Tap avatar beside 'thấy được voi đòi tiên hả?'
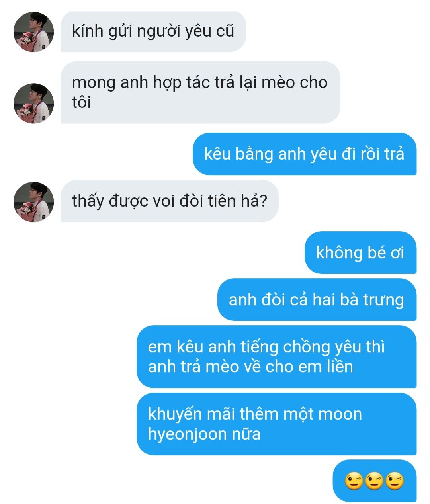This screenshot has width=430, height=504. point(33,202)
